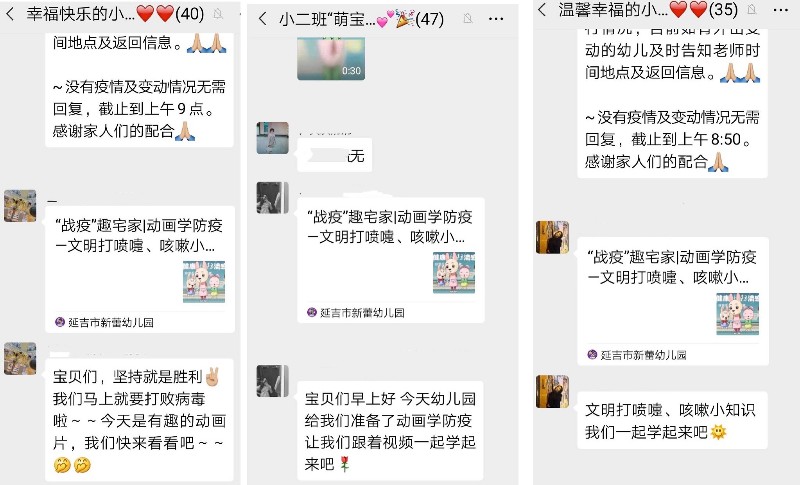This screenshot has width=800, height=485.
Task: Open the 战疫 article card in middle chat
Action: pyautogui.click(x=391, y=260)
